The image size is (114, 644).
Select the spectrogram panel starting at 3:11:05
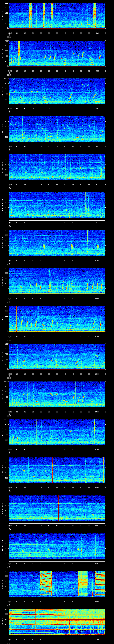click(x=57, y=318)
